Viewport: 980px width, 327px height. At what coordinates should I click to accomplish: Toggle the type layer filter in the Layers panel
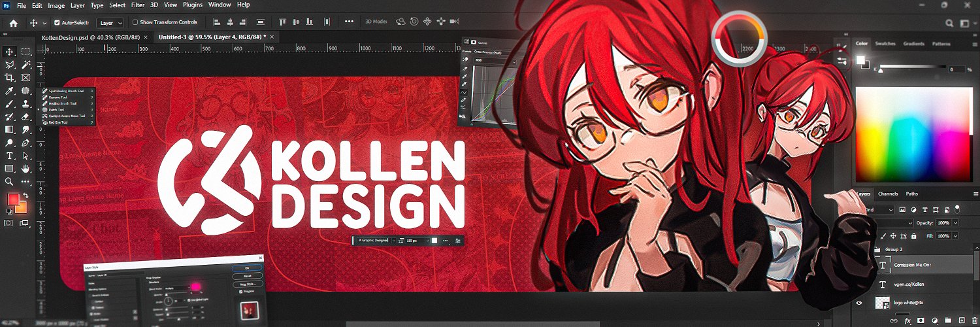click(925, 210)
